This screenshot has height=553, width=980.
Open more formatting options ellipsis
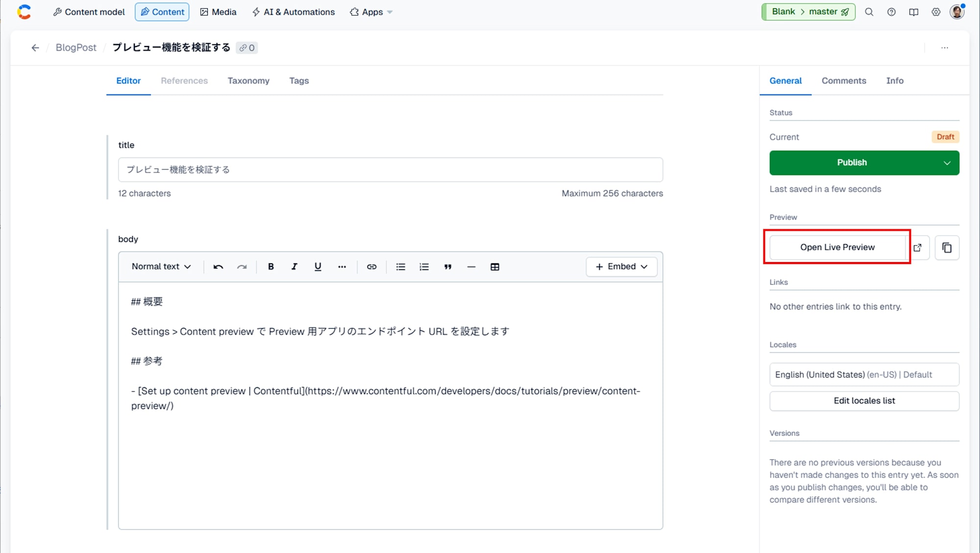pos(342,266)
